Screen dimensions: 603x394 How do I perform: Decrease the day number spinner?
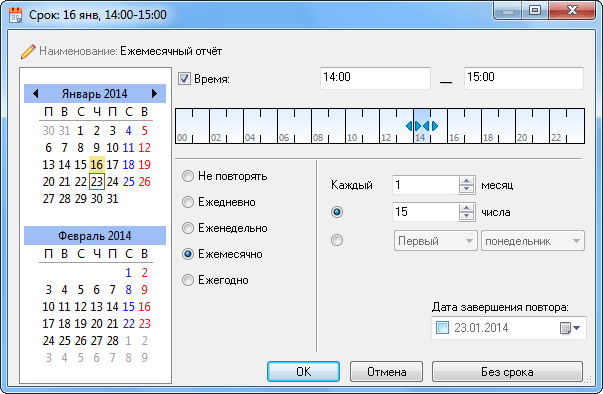pyautogui.click(x=466, y=216)
